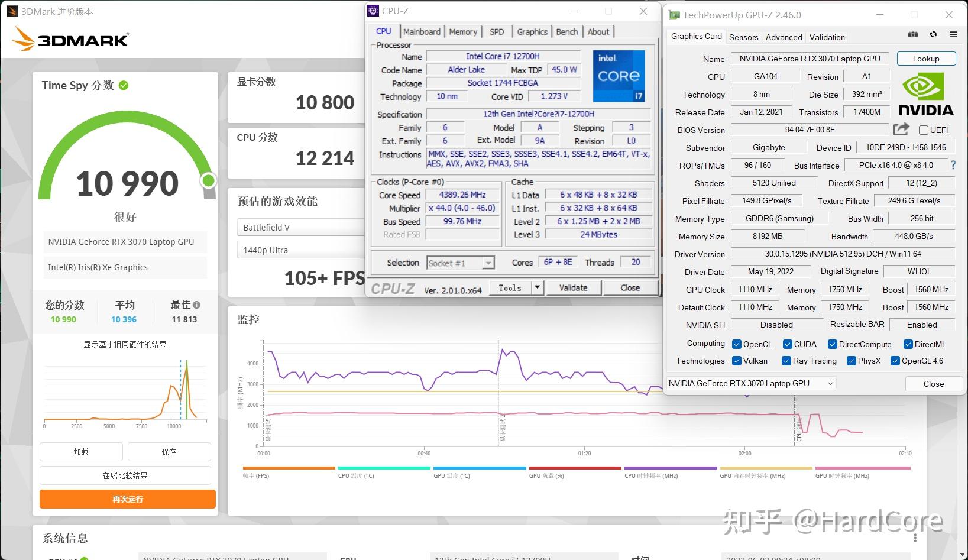Click the CPU-Z Name field Intel Core i7 12700H
The height and width of the screenshot is (560, 968).
503,56
